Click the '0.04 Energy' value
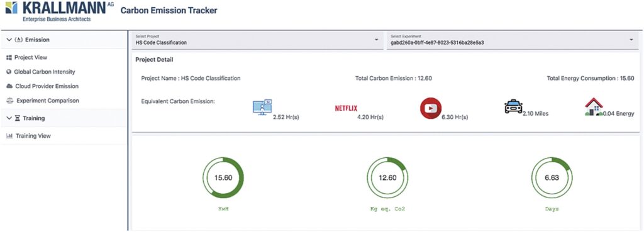Image resolution: width=644 pixels, height=234 pixels. coord(619,114)
